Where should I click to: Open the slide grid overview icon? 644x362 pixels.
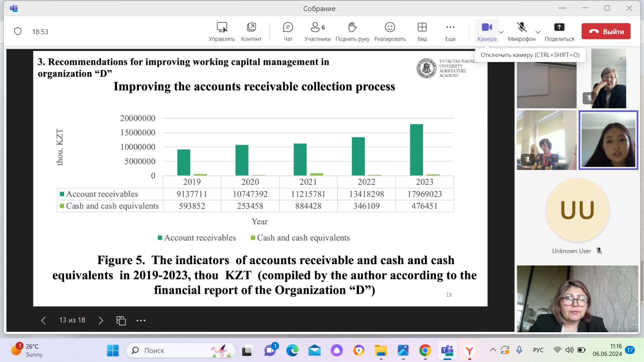click(x=121, y=321)
